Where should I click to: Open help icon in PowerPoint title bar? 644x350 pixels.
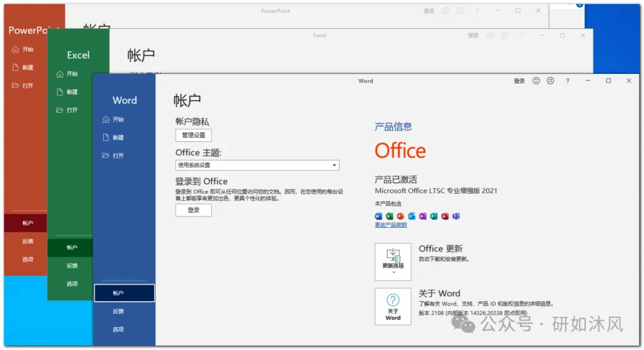click(477, 11)
